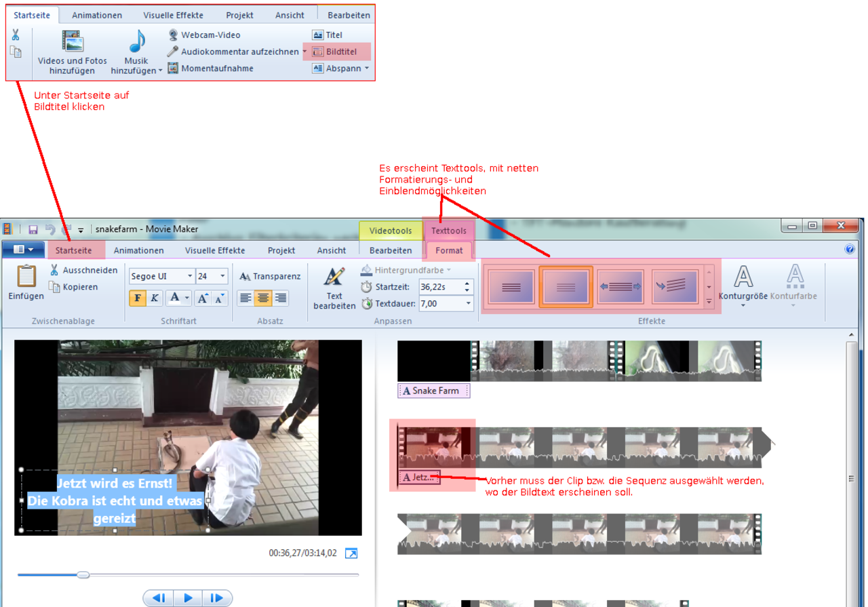Click the Musik hinzufügen music note icon
868x607 pixels.
click(x=137, y=42)
